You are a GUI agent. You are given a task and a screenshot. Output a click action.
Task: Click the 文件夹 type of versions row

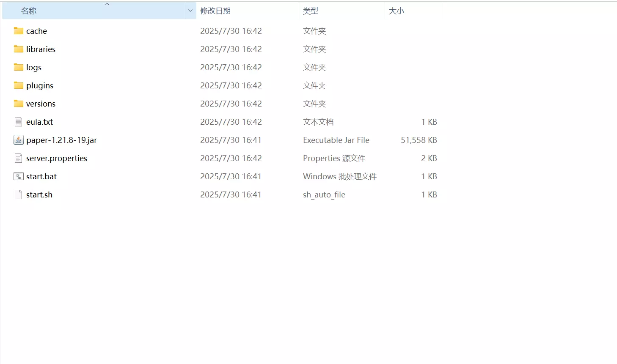pyautogui.click(x=314, y=104)
